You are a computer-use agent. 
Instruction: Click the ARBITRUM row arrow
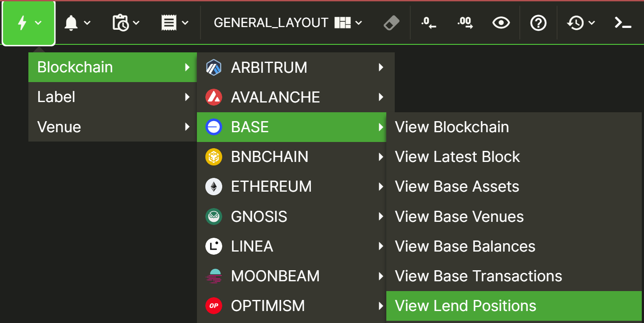(381, 67)
